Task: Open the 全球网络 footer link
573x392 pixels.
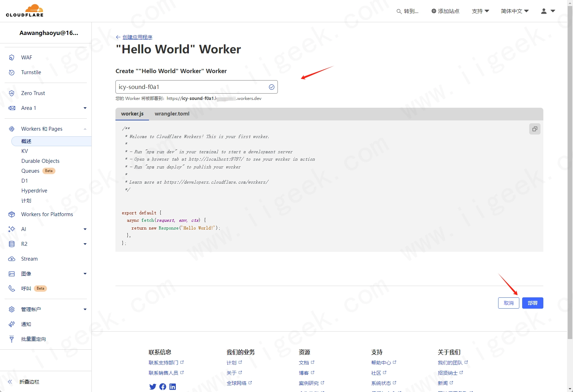Action: 239,383
